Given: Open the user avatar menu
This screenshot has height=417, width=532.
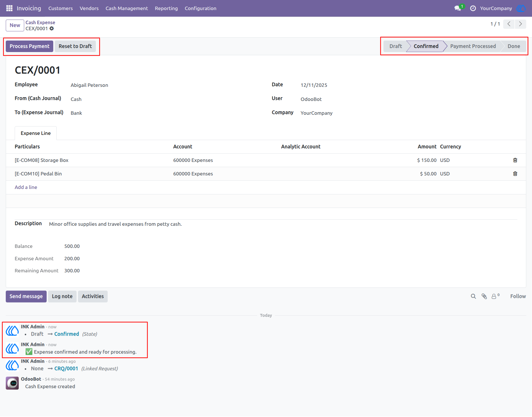Looking at the screenshot, I should [521, 8].
